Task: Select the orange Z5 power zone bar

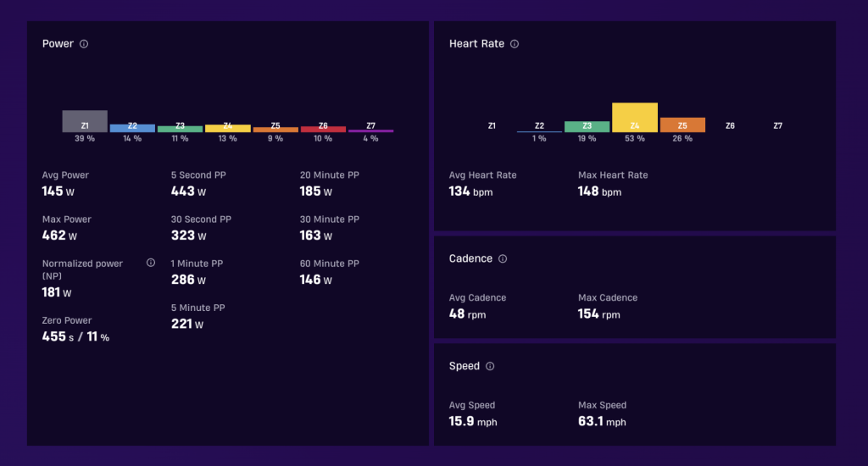Action: [275, 130]
